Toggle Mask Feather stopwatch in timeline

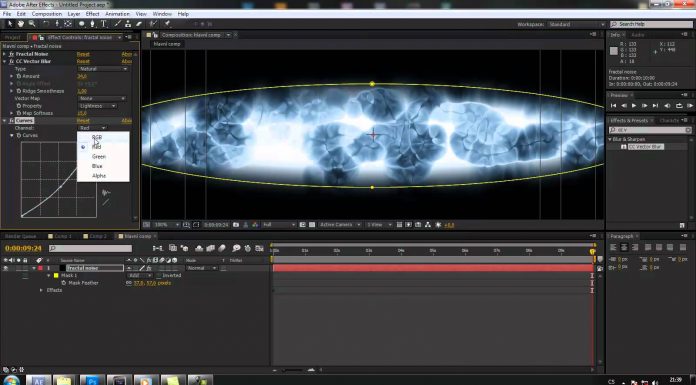[64, 283]
